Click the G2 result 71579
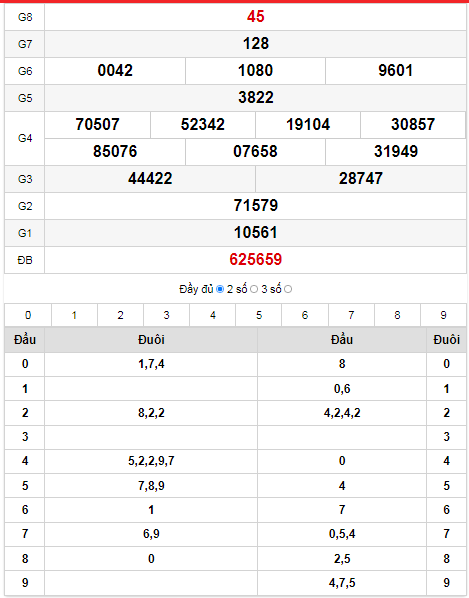Screen dimensions: 469x598 coord(255,206)
